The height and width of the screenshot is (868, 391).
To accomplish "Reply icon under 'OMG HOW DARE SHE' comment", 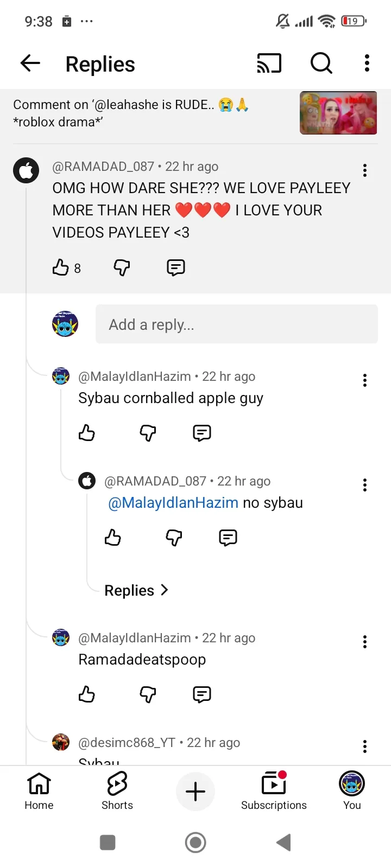I will [x=176, y=267].
